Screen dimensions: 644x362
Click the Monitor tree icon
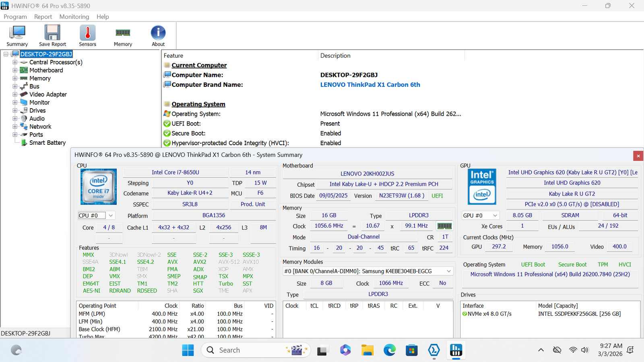(24, 102)
